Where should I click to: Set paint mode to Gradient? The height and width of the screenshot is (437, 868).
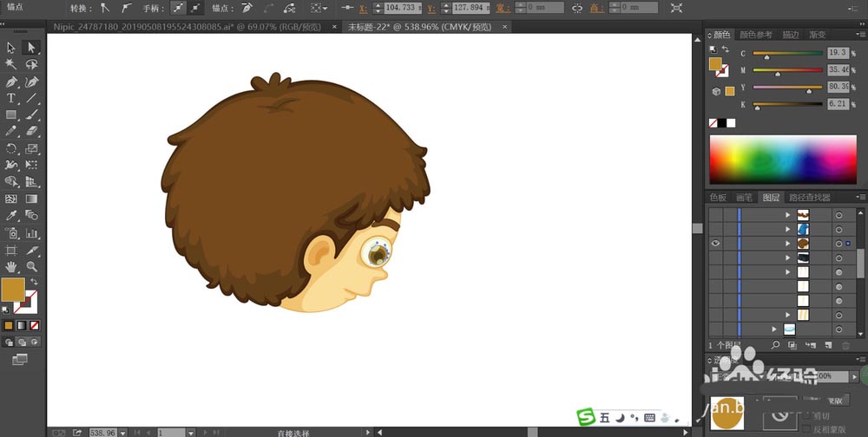pos(22,325)
